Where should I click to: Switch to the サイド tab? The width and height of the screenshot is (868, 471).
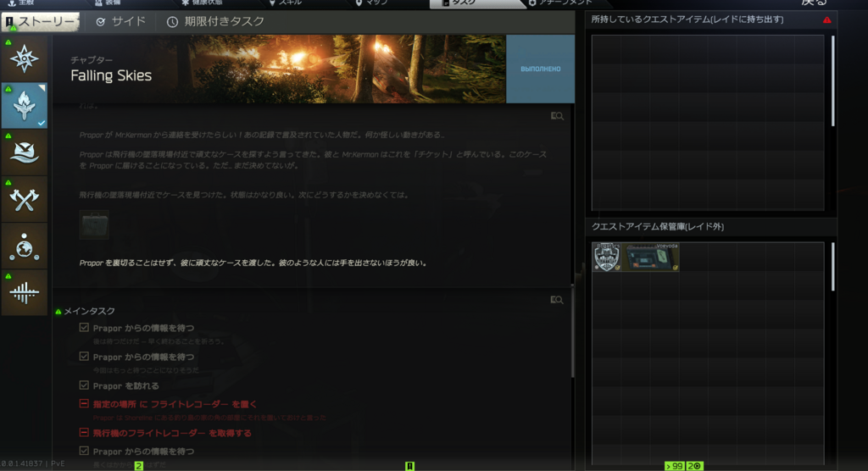pyautogui.click(x=120, y=21)
